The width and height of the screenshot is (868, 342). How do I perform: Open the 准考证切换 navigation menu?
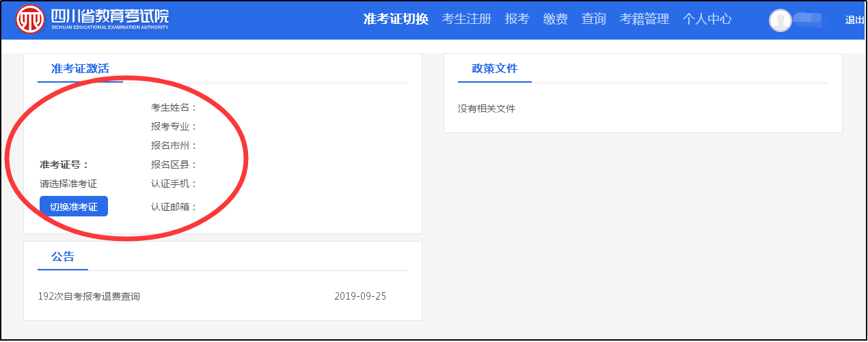point(396,19)
